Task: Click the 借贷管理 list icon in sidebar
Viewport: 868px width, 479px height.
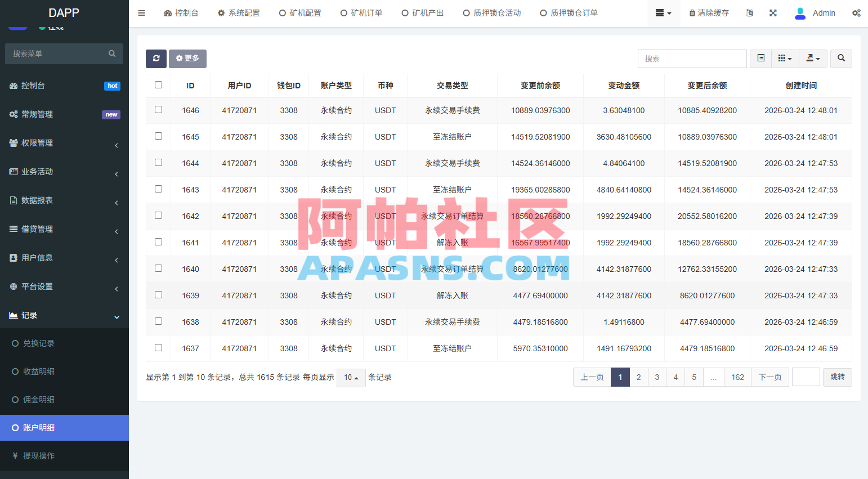Action: [x=14, y=229]
